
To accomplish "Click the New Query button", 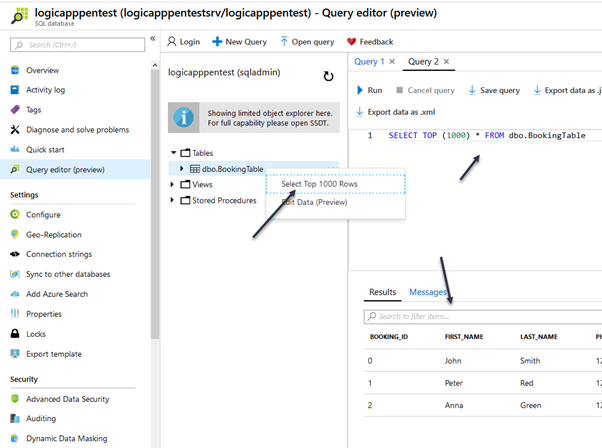I will (240, 42).
